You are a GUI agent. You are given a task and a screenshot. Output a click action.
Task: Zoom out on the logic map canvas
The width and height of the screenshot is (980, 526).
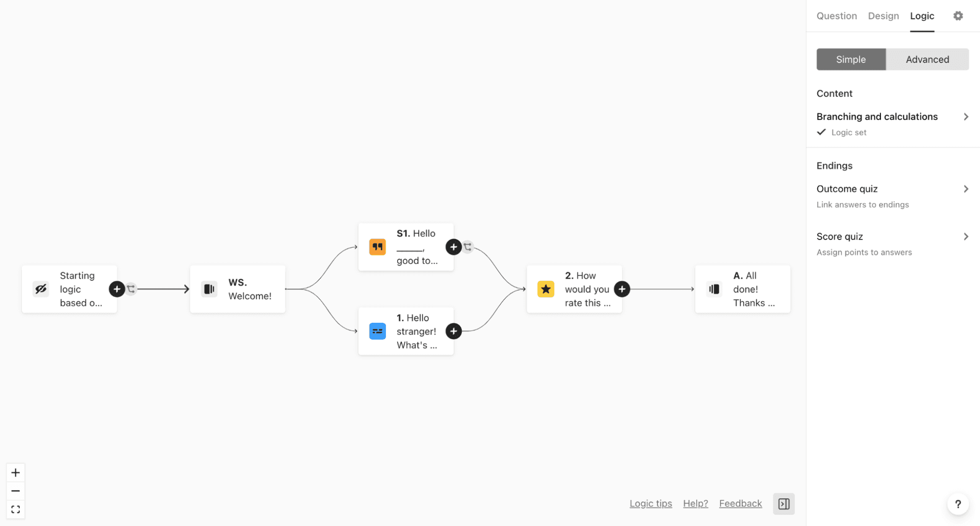(15, 491)
